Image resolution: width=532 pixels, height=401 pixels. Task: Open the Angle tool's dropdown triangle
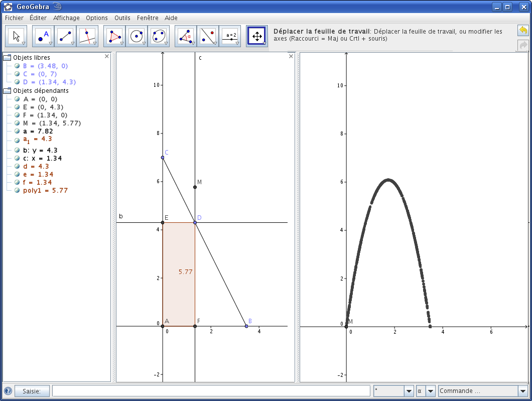[193, 44]
